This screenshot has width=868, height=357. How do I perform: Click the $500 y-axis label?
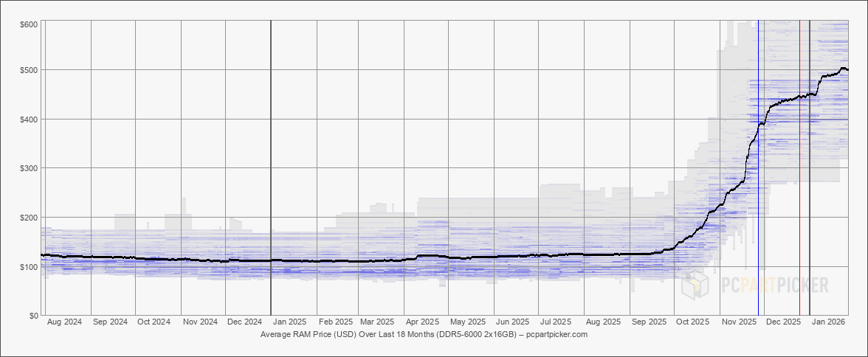coord(30,70)
